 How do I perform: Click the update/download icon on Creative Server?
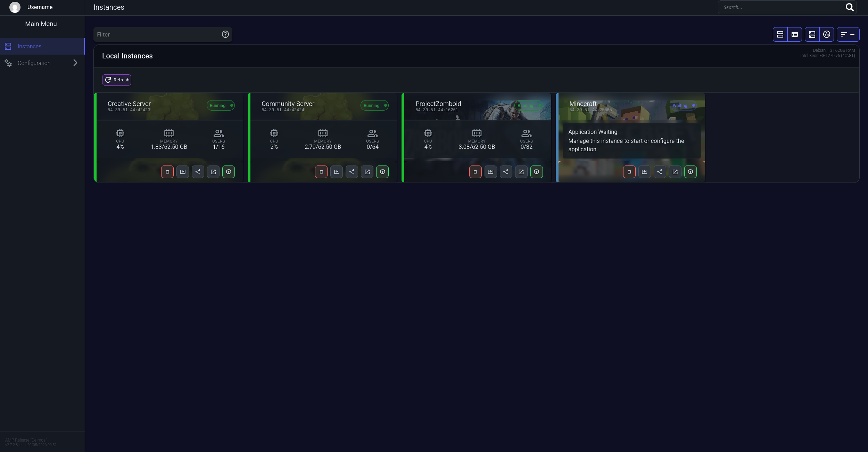pos(183,172)
